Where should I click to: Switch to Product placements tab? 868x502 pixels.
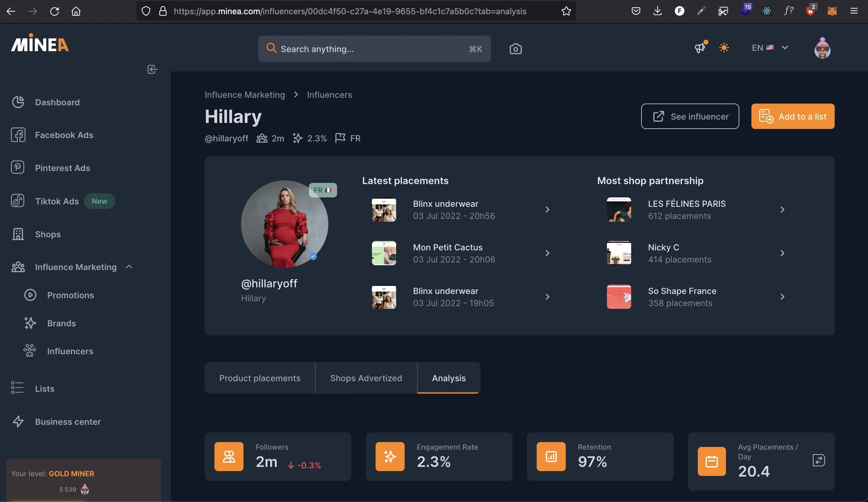260,378
